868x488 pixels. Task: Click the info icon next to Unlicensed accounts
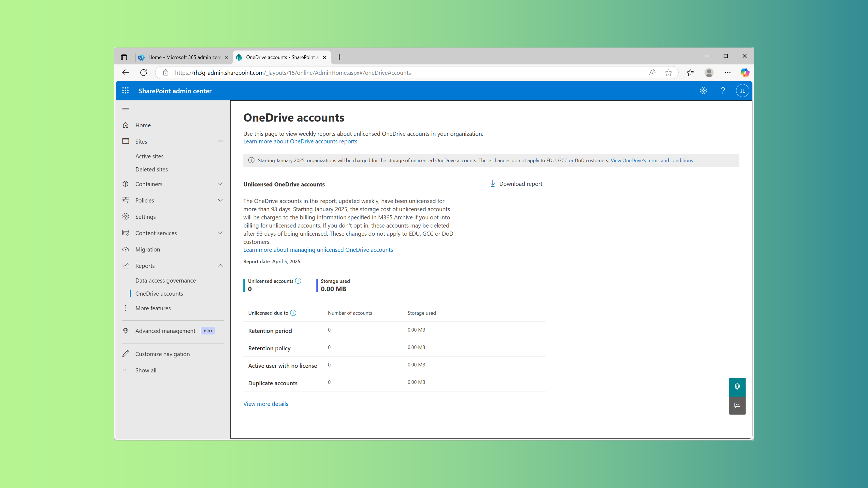[298, 281]
